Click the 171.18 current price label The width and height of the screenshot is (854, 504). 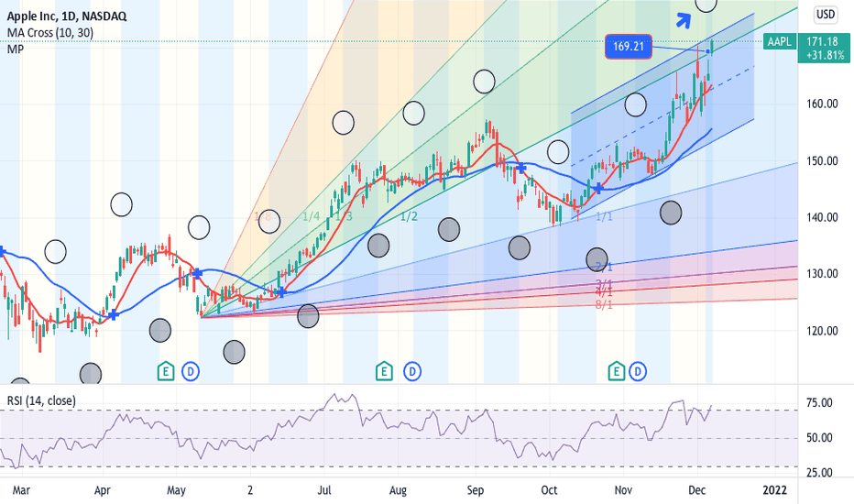pyautogui.click(x=823, y=41)
